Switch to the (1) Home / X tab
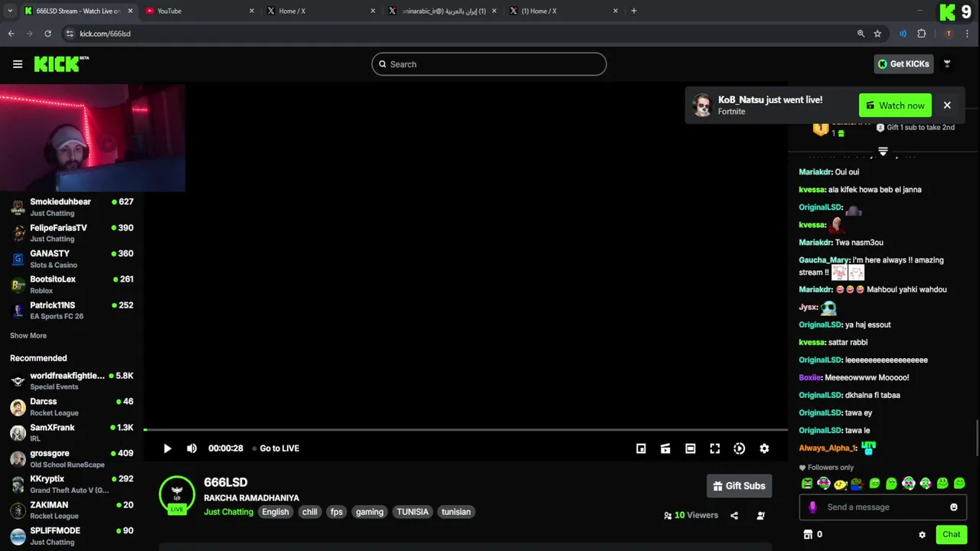 point(563,11)
